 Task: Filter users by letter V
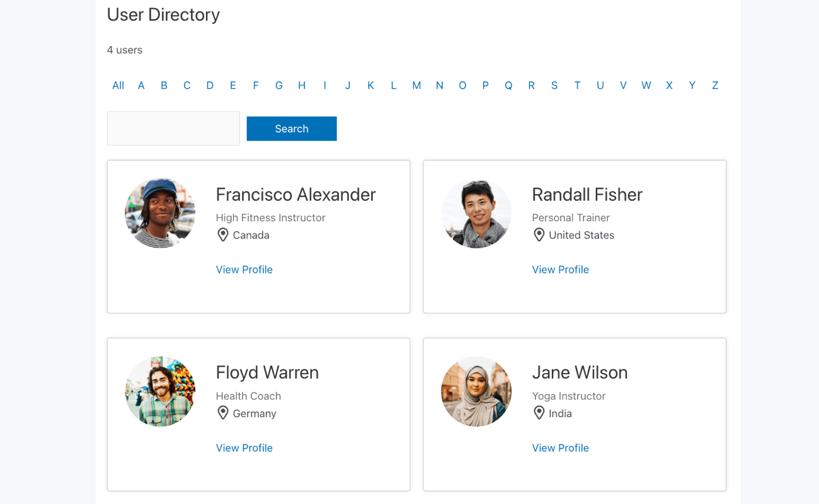[623, 86]
